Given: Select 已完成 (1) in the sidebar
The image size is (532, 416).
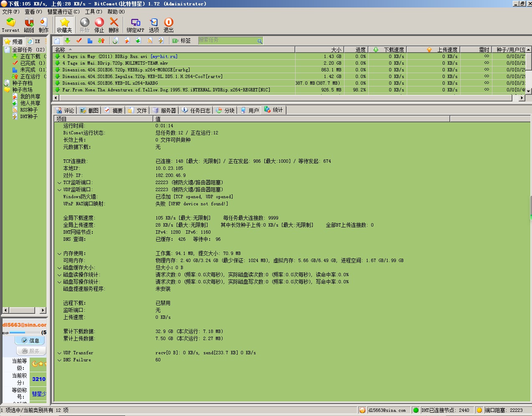Looking at the screenshot, I should click(x=33, y=63).
